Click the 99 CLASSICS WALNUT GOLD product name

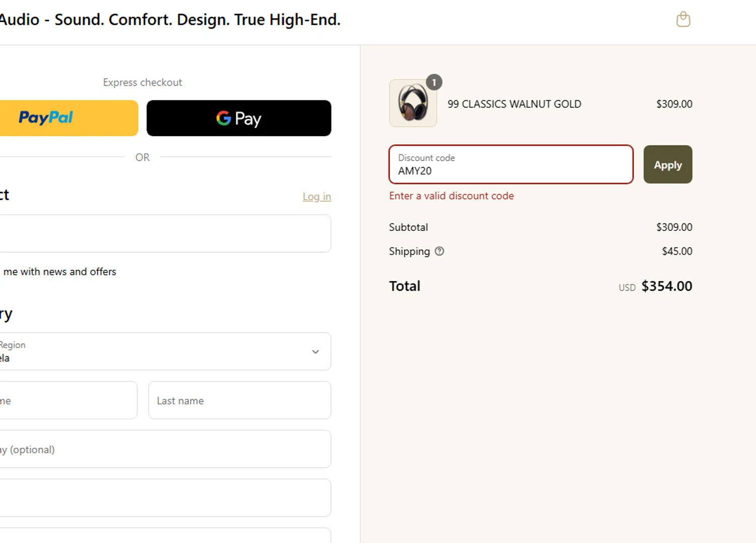tap(514, 104)
